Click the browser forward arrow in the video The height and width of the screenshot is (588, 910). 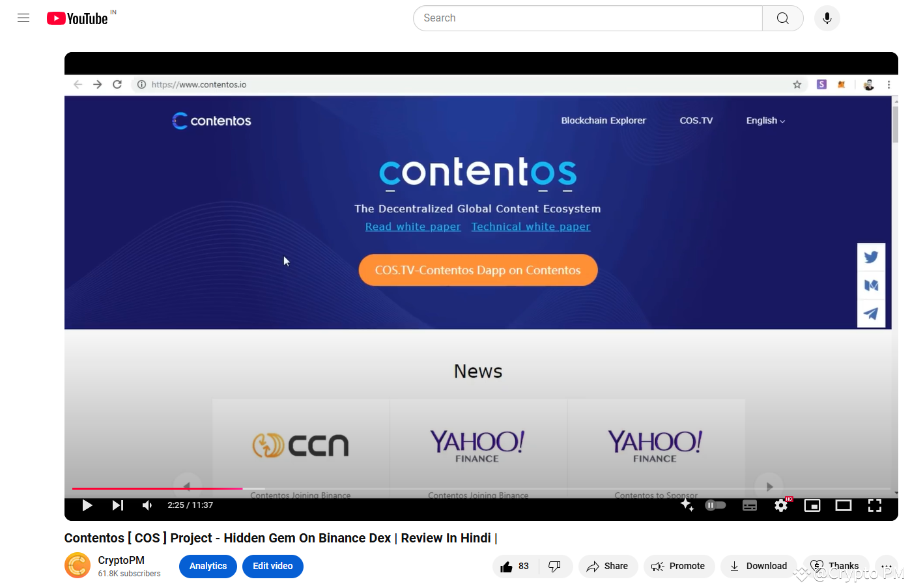coord(98,85)
